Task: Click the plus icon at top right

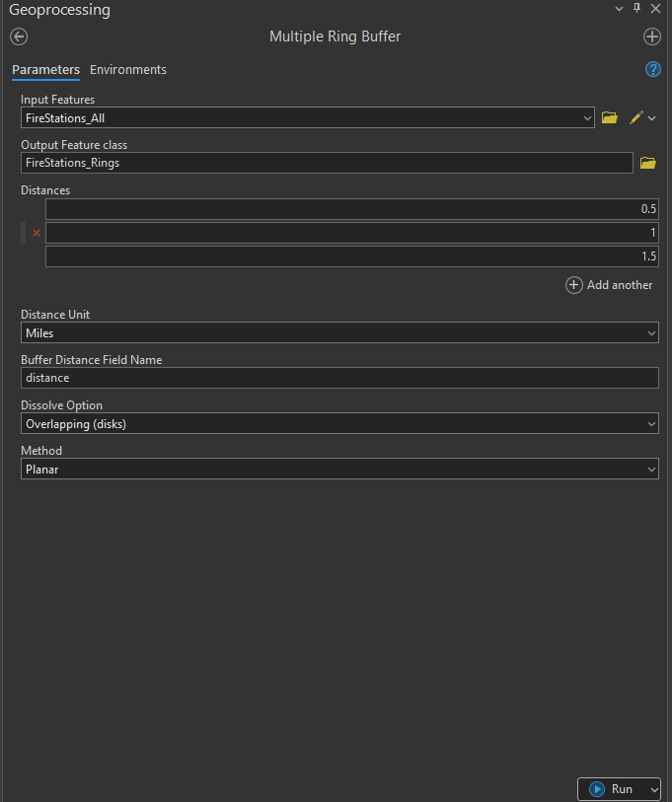Action: coord(651,36)
